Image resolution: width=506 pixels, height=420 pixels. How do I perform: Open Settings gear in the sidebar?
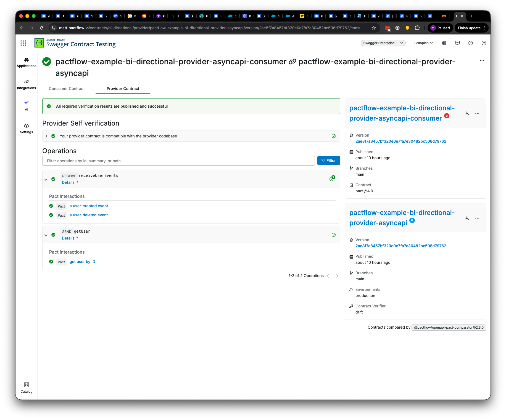coord(27,129)
